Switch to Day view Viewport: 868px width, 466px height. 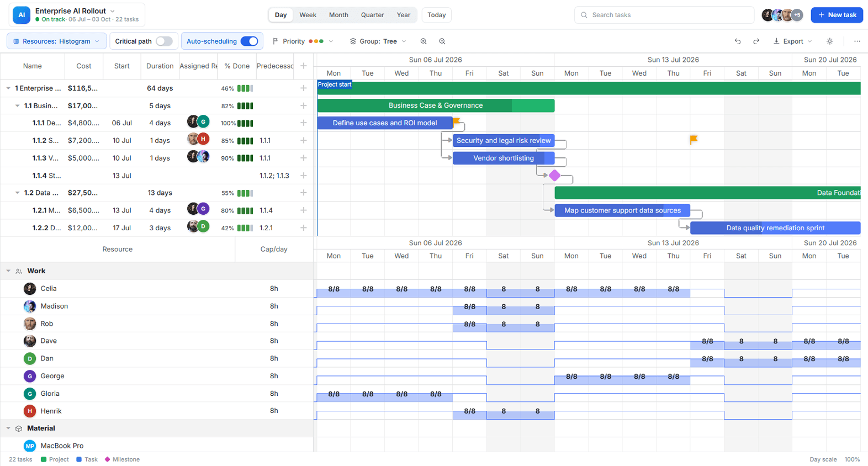point(281,15)
